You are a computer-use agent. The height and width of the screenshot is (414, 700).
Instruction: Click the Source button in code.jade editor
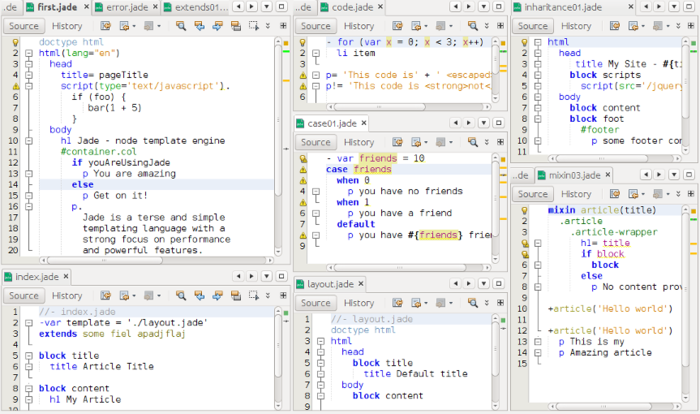tap(316, 26)
